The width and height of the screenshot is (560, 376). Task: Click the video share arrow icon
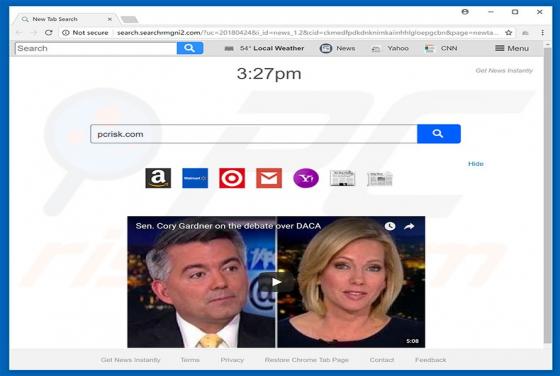[409, 226]
